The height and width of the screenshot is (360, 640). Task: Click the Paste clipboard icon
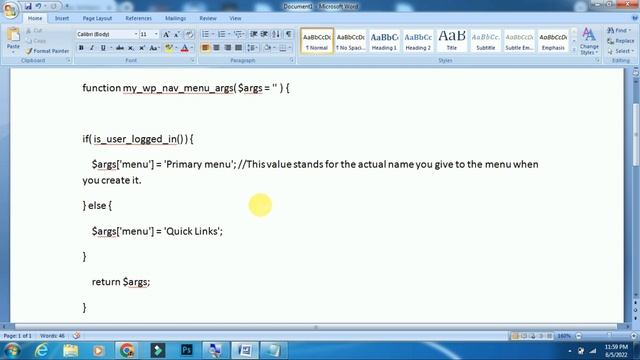[13, 35]
